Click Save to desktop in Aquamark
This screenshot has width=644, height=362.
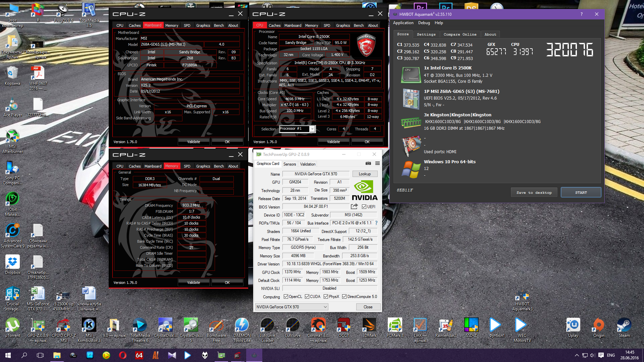(x=534, y=192)
